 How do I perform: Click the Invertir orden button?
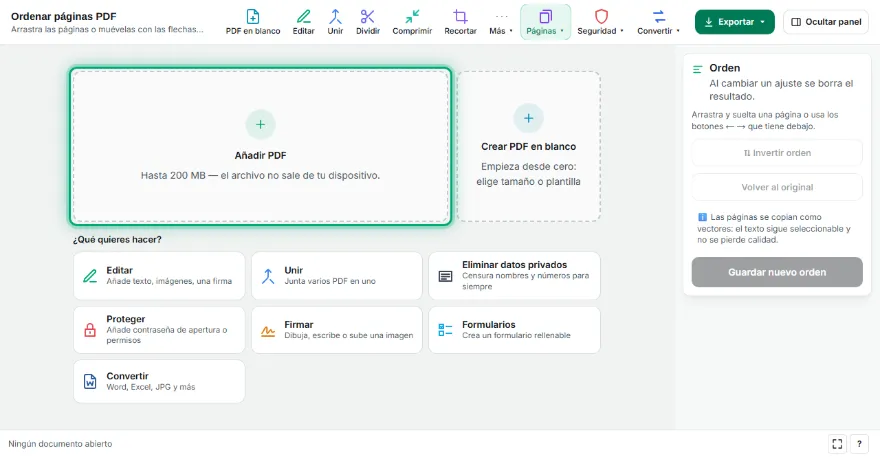777,153
